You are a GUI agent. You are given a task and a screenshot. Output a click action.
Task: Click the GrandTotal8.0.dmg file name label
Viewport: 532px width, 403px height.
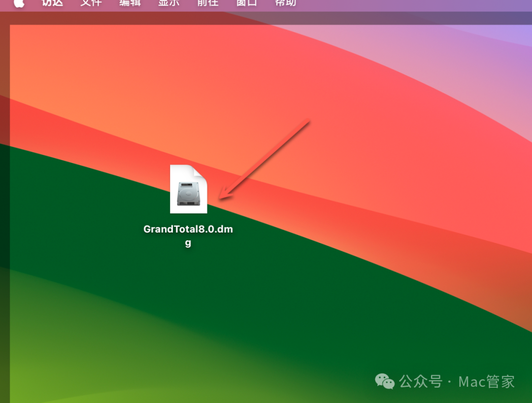pyautogui.click(x=188, y=235)
